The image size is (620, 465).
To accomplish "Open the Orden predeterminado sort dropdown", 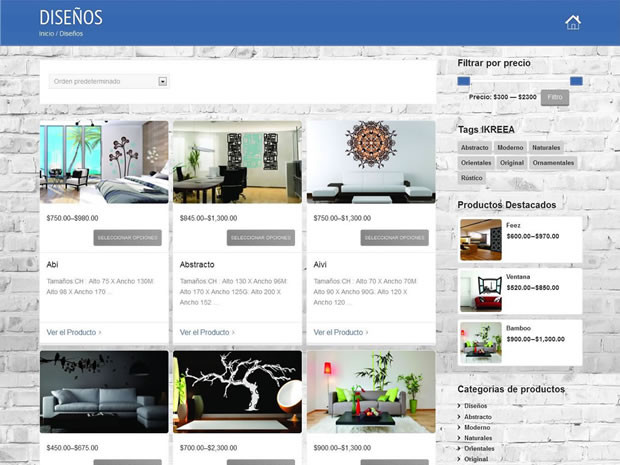I will (x=109, y=81).
